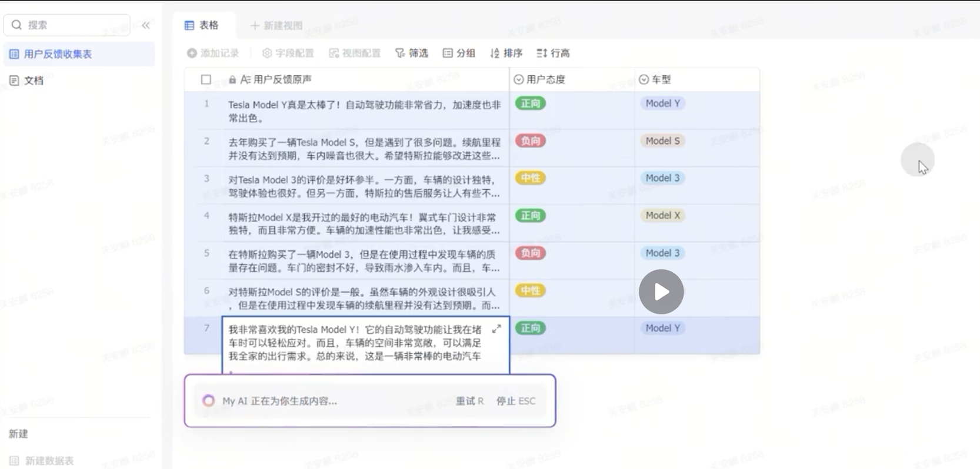Open the 行高 row height menu

tap(553, 53)
